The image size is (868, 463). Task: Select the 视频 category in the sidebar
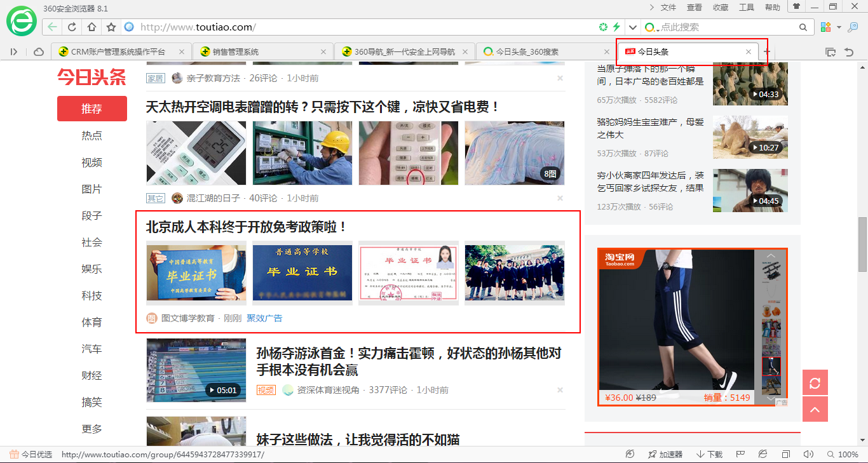click(92, 162)
